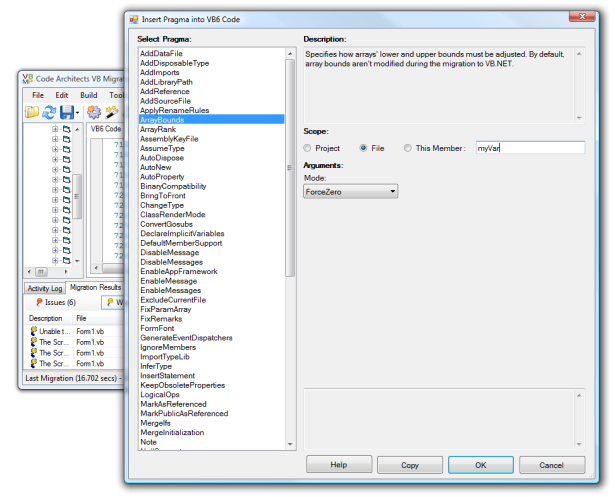This screenshot has width=615, height=497.
Task: Click the Copy button
Action: click(410, 465)
